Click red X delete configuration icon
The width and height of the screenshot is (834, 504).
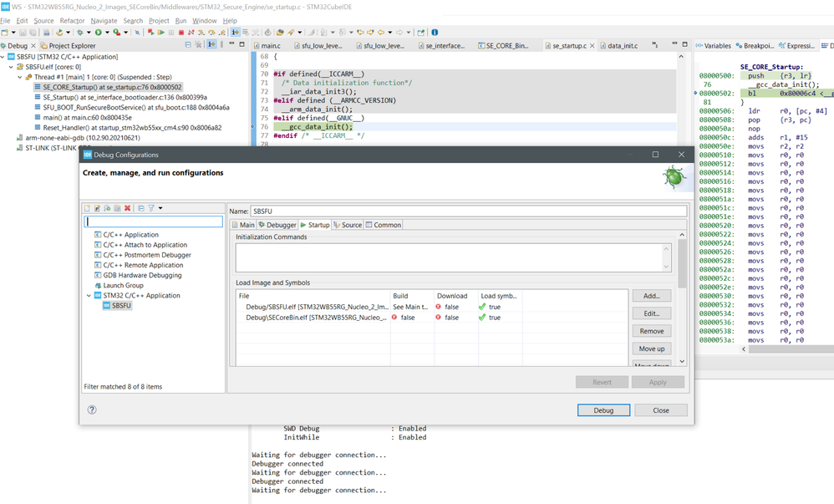coord(128,208)
